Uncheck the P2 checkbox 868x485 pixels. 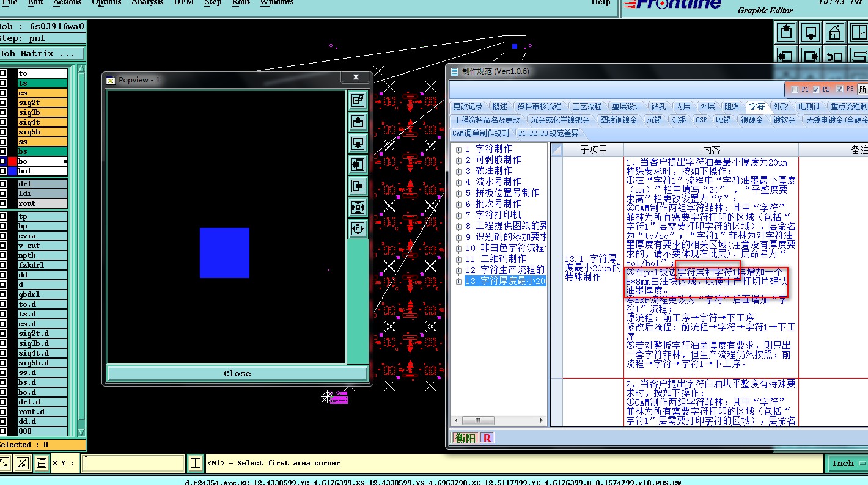point(816,89)
